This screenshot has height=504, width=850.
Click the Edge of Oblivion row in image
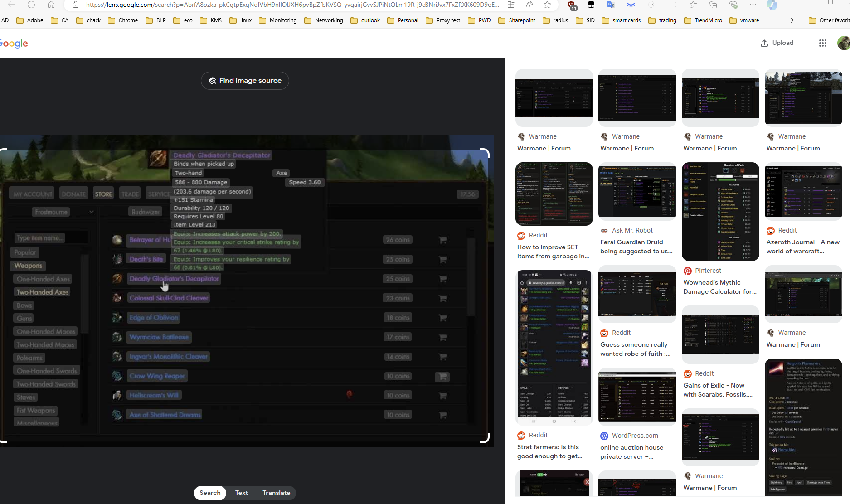pyautogui.click(x=154, y=318)
